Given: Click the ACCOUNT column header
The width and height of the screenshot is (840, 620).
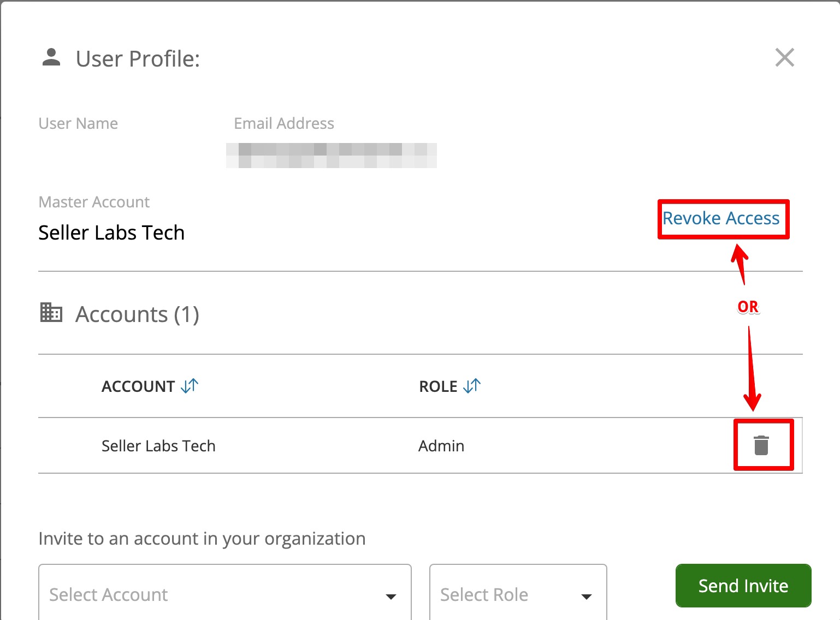Looking at the screenshot, I should point(138,386).
